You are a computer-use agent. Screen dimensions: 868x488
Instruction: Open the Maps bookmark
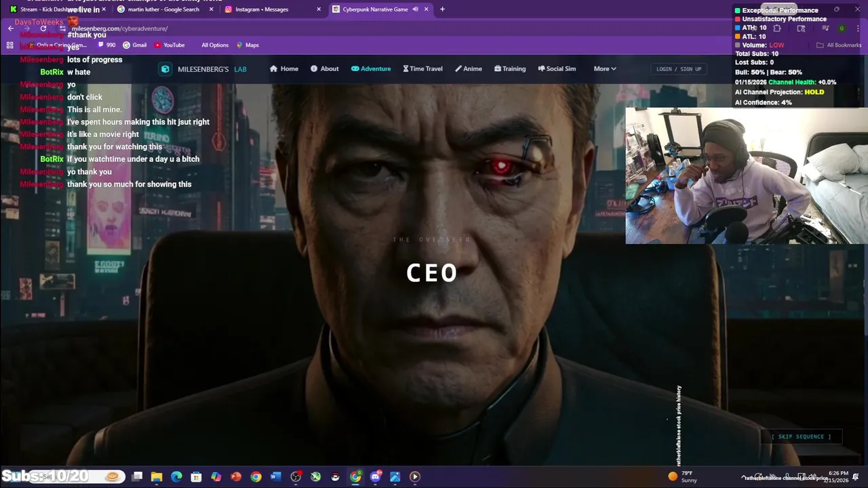248,45
